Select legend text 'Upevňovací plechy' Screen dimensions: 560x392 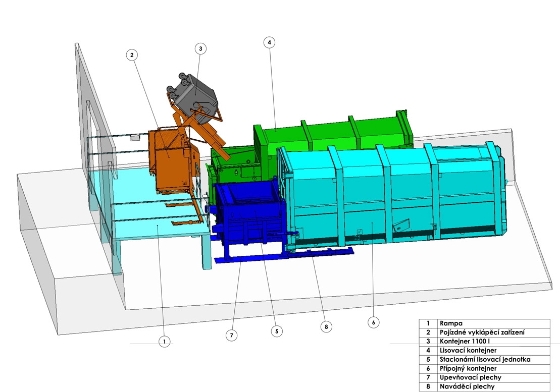[470, 377]
